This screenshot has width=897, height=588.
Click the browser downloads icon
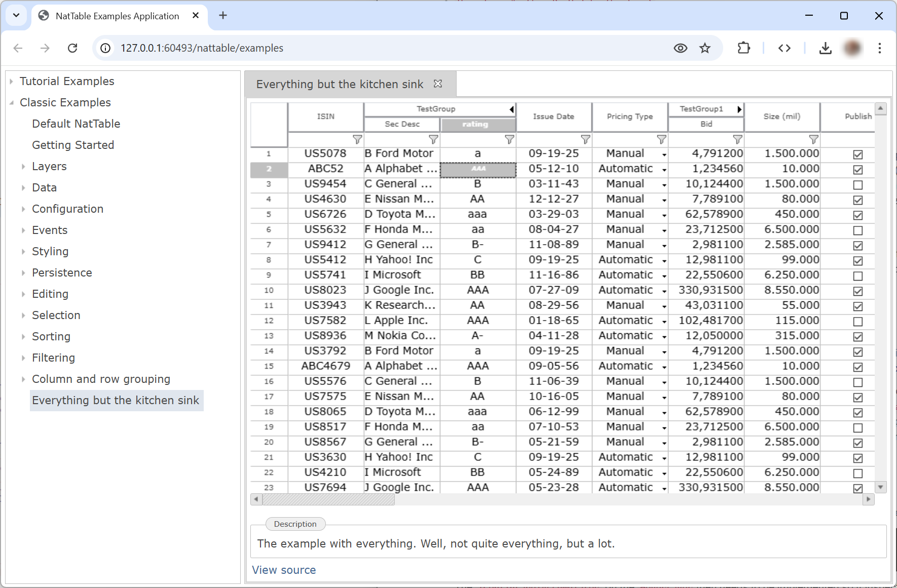[825, 48]
